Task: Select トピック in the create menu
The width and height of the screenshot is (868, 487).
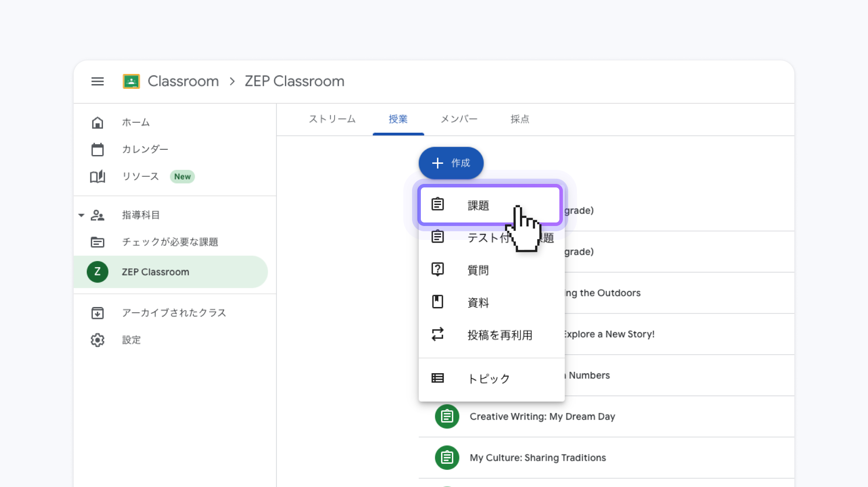Action: coord(488,378)
